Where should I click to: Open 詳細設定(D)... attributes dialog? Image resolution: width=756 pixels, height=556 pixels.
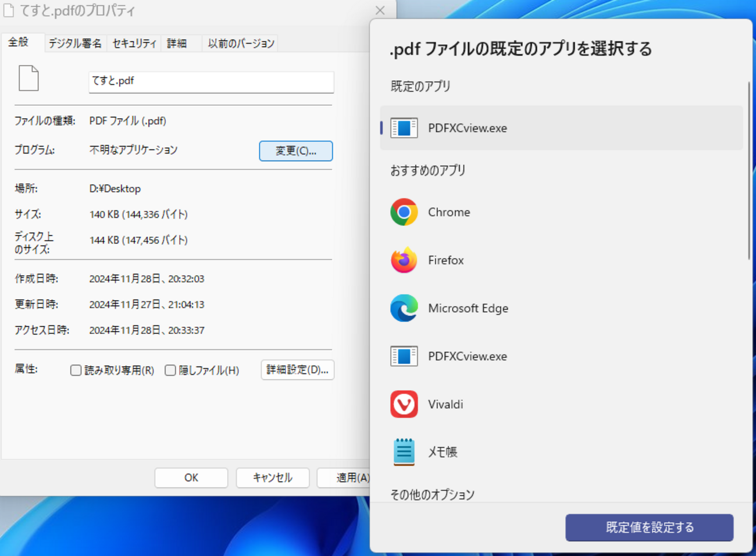tap(297, 370)
